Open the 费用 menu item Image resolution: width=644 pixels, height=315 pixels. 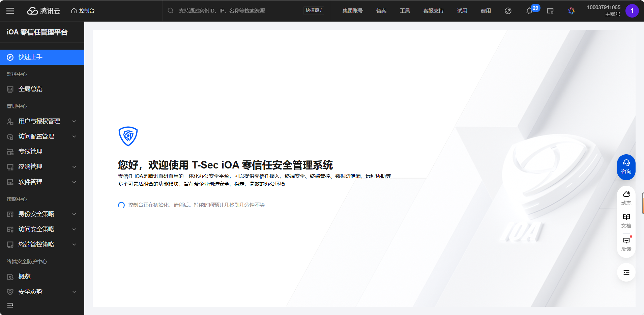(x=485, y=10)
